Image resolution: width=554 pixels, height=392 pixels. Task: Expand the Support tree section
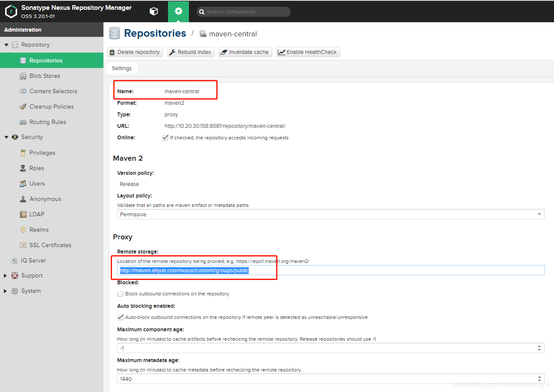coord(6,275)
